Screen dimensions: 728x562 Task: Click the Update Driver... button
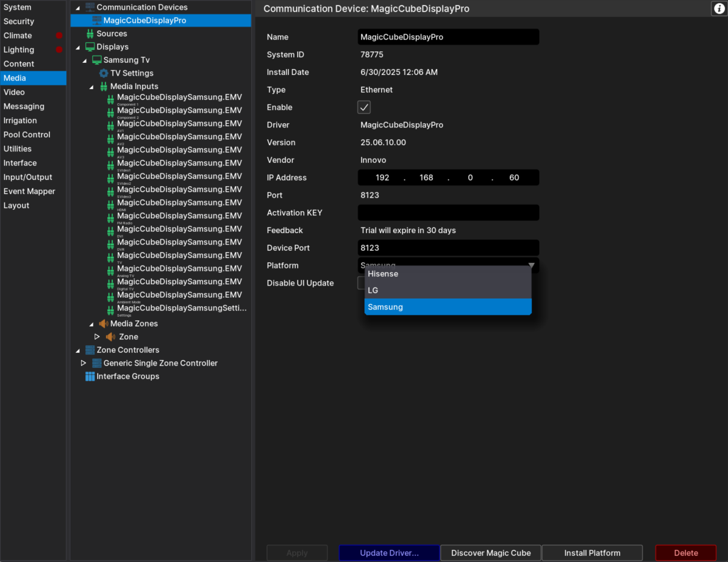(389, 553)
